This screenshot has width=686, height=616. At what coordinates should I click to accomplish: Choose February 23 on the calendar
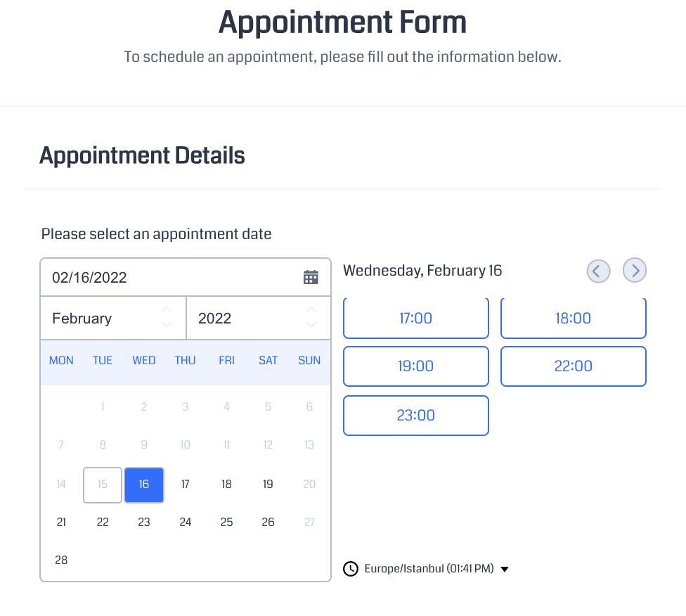(x=144, y=522)
